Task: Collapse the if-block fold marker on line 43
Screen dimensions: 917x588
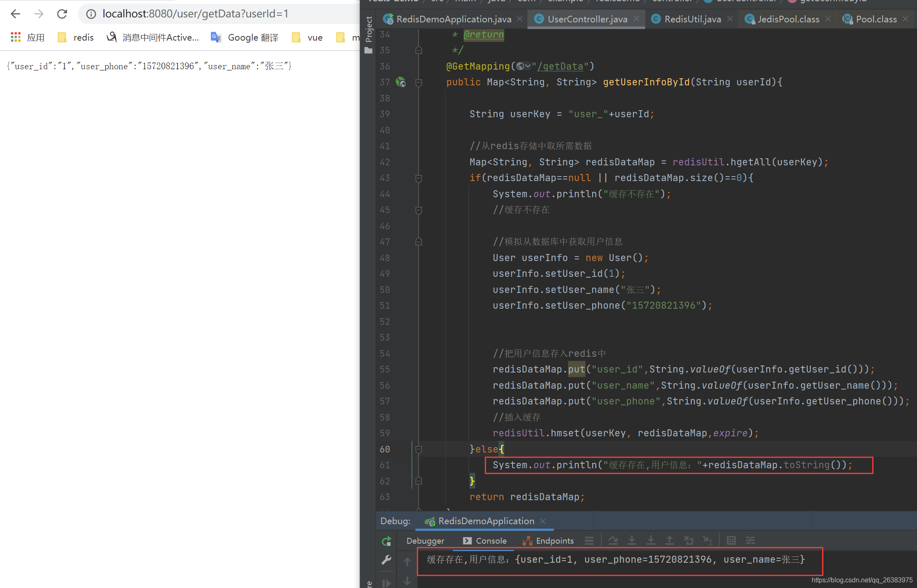Action: pyautogui.click(x=419, y=178)
